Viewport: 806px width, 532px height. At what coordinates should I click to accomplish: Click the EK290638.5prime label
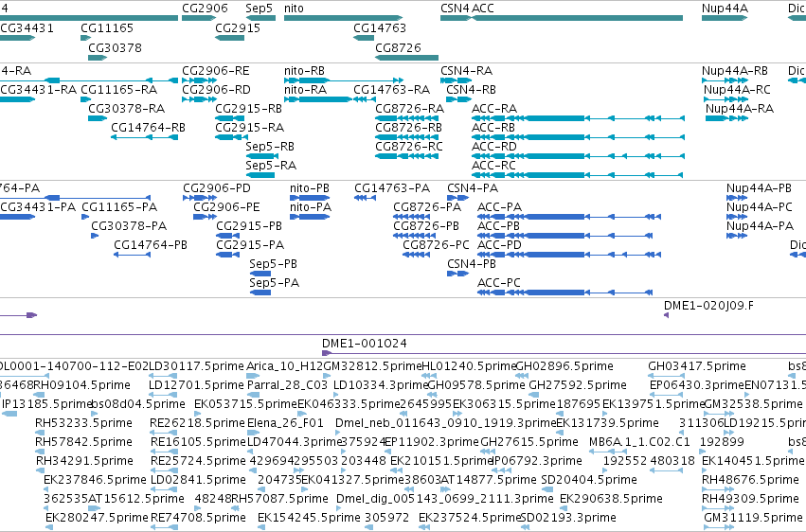(611, 499)
